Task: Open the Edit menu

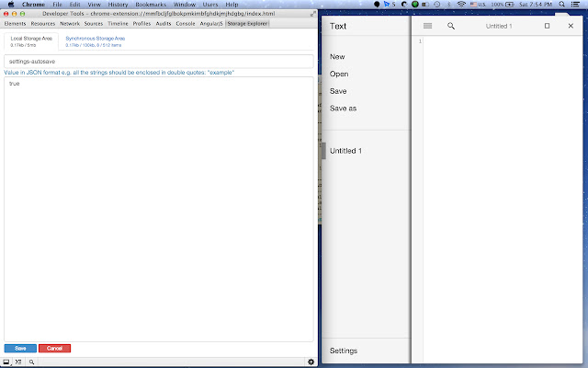Action: pyautogui.click(x=75, y=4)
